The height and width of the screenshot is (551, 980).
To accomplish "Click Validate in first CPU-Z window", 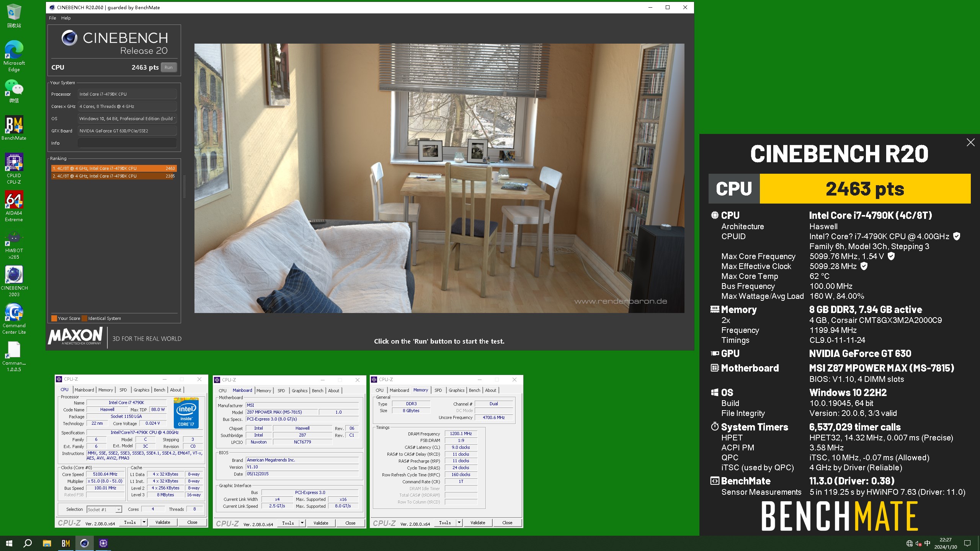I will pyautogui.click(x=163, y=522).
